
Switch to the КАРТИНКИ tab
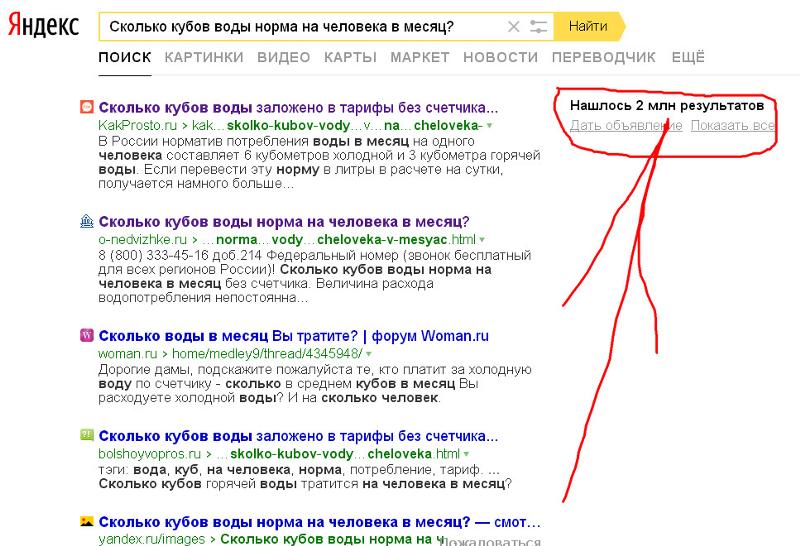pyautogui.click(x=204, y=57)
